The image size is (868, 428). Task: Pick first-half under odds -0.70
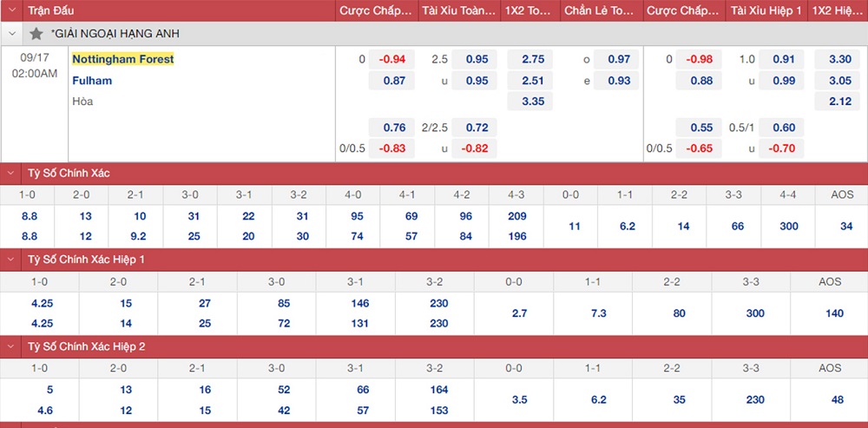point(782,148)
